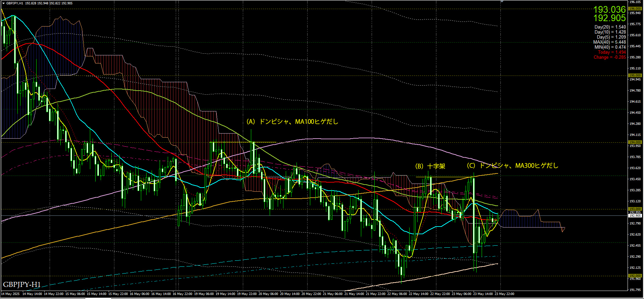Click the 194.450 price scale value
Image resolution: width=644 pixels, height=299 pixels.
click(635, 113)
